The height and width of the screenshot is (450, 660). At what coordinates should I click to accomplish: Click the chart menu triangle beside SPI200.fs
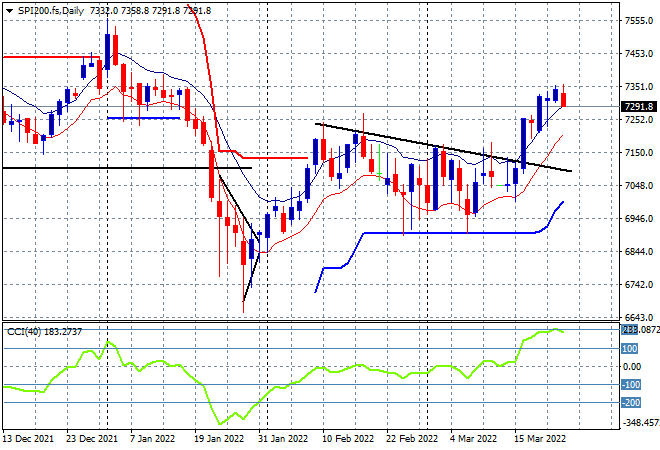pos(8,9)
